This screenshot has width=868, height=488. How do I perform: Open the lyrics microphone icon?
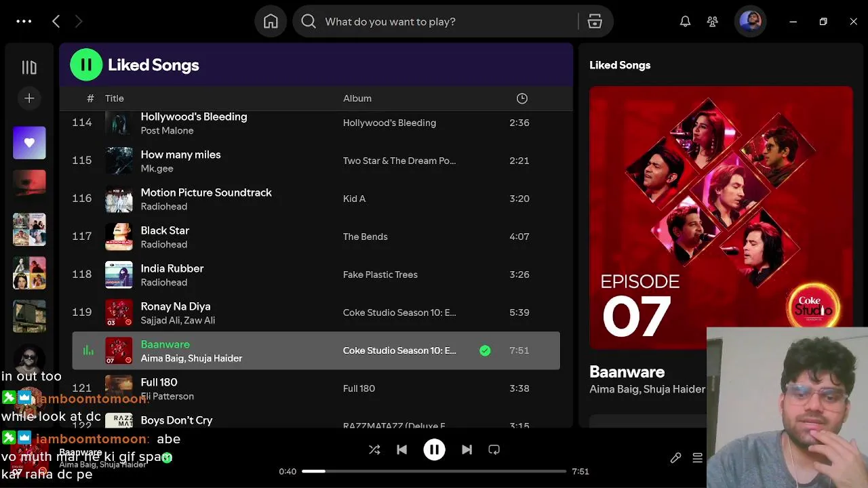point(675,458)
